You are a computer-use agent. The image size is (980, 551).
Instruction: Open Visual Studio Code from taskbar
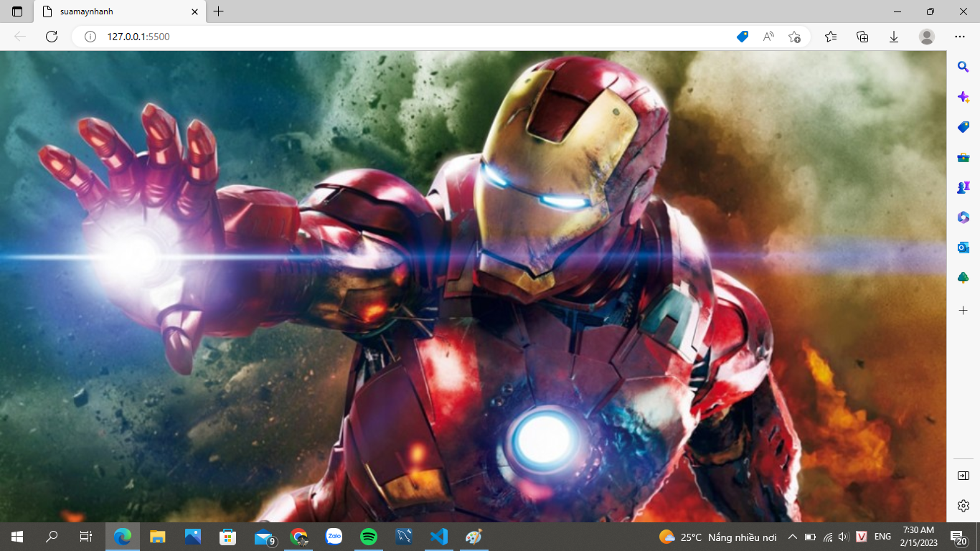coord(439,537)
